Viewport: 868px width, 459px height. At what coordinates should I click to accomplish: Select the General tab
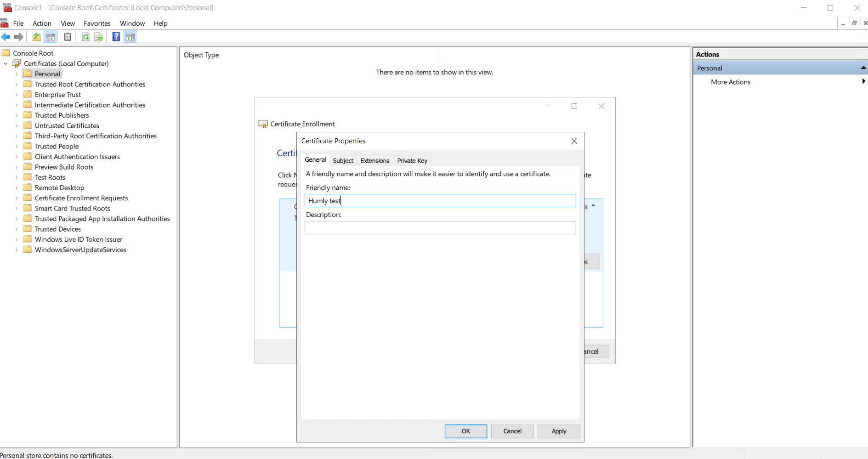pyautogui.click(x=316, y=160)
